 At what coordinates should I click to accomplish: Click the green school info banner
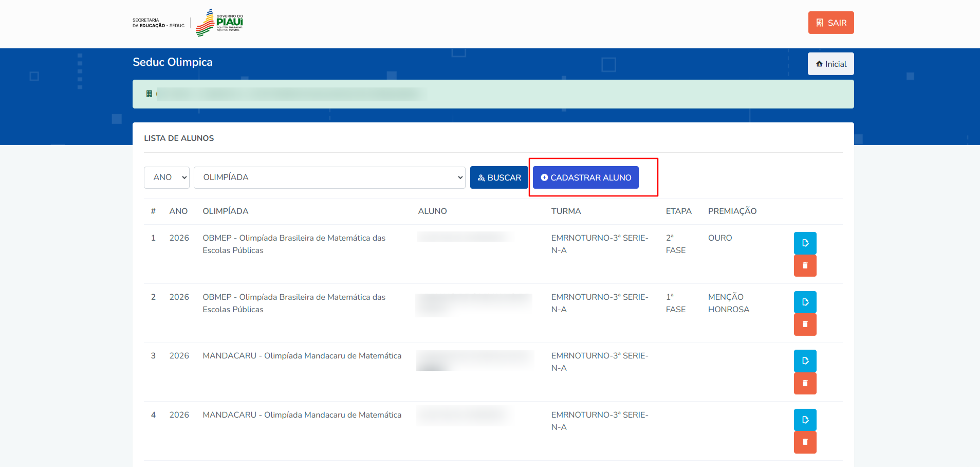click(x=492, y=94)
